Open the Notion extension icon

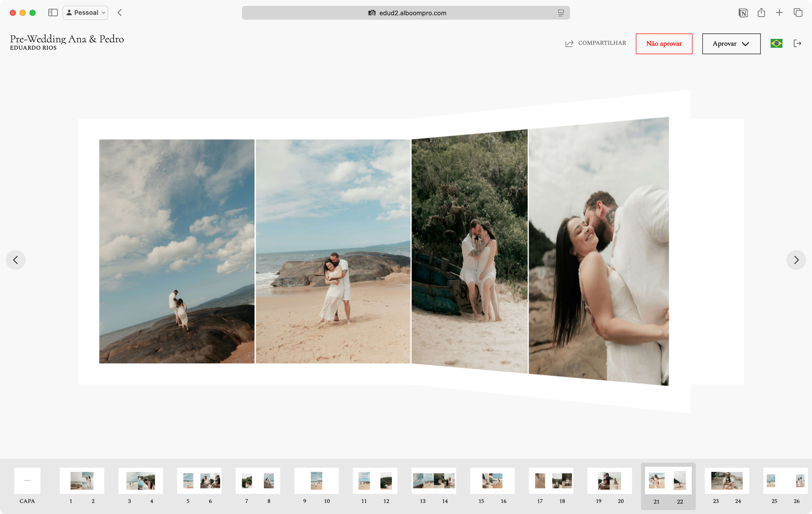[743, 13]
